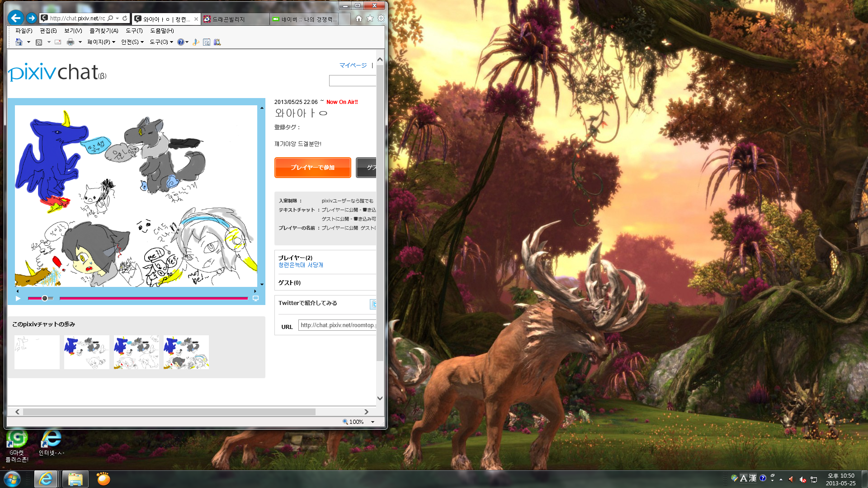Click the RSS feeds icon
Screen dimensions: 868x488
pyautogui.click(x=39, y=42)
